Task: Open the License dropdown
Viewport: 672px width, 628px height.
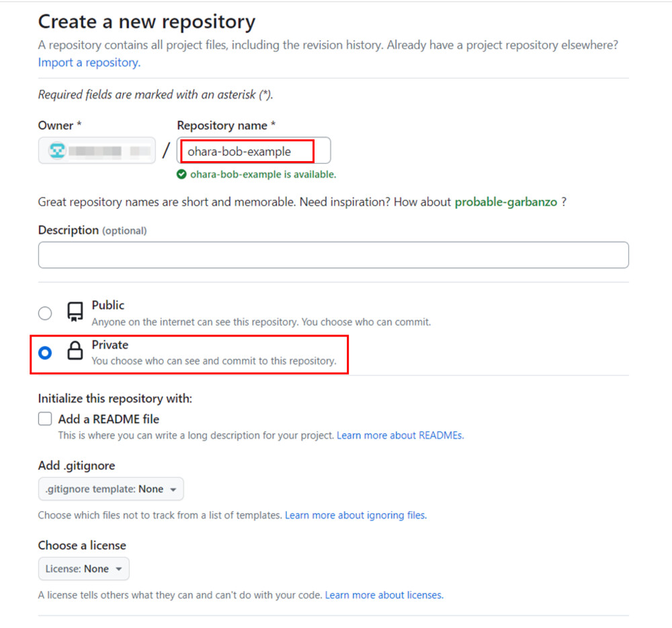Action: pos(83,569)
